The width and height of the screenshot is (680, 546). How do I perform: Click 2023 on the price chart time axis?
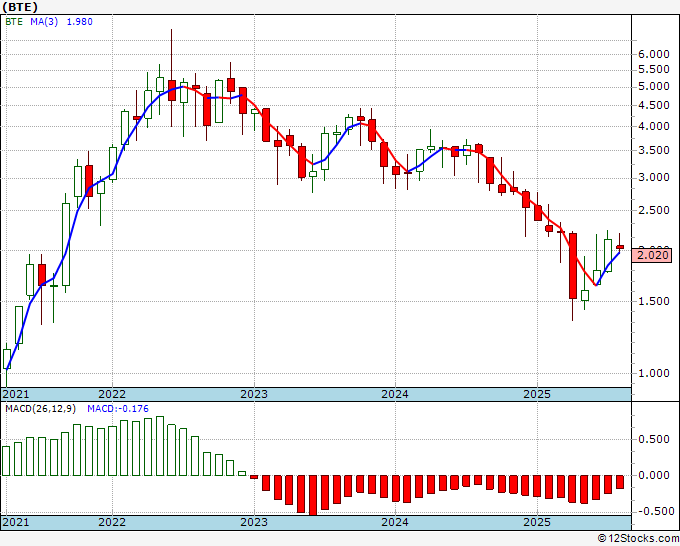[x=254, y=394]
